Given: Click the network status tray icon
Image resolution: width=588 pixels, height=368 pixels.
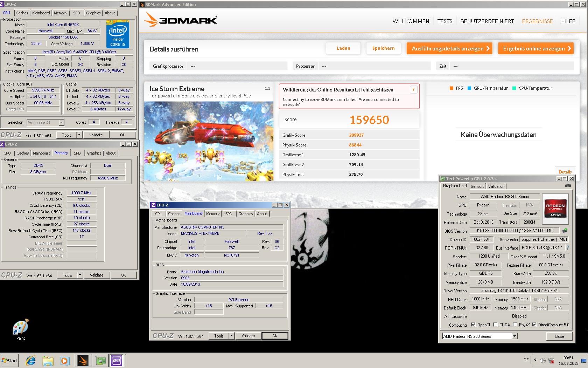Looking at the screenshot, I should 551,360.
